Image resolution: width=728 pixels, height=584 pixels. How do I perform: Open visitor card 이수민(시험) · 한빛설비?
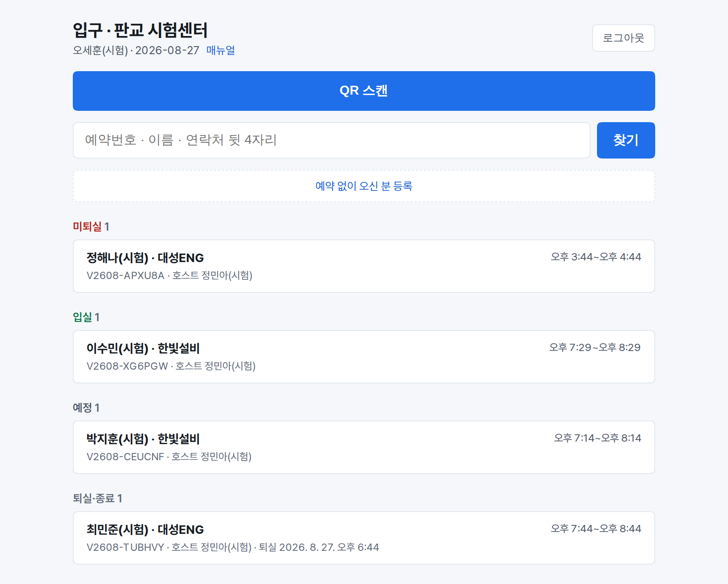[364, 357]
